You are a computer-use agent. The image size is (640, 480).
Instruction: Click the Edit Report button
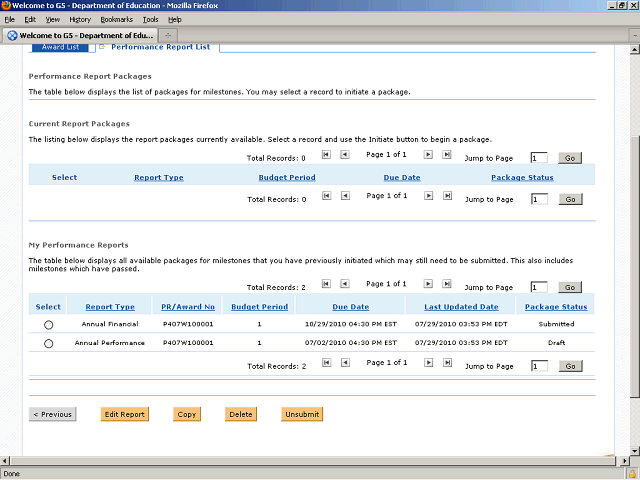[125, 414]
